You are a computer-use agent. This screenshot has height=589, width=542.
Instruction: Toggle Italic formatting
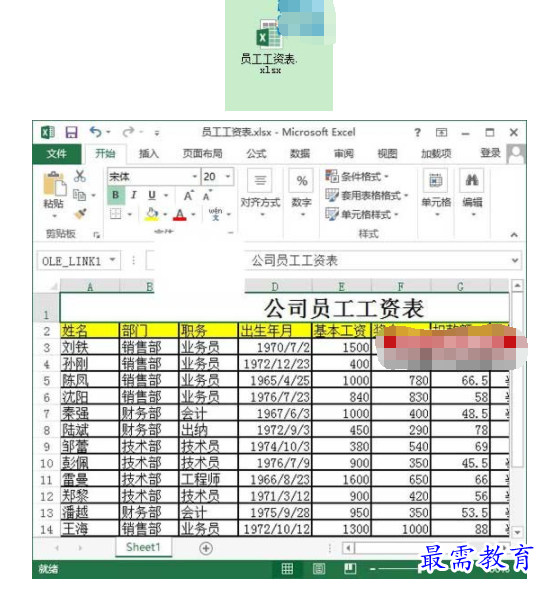click(x=133, y=195)
